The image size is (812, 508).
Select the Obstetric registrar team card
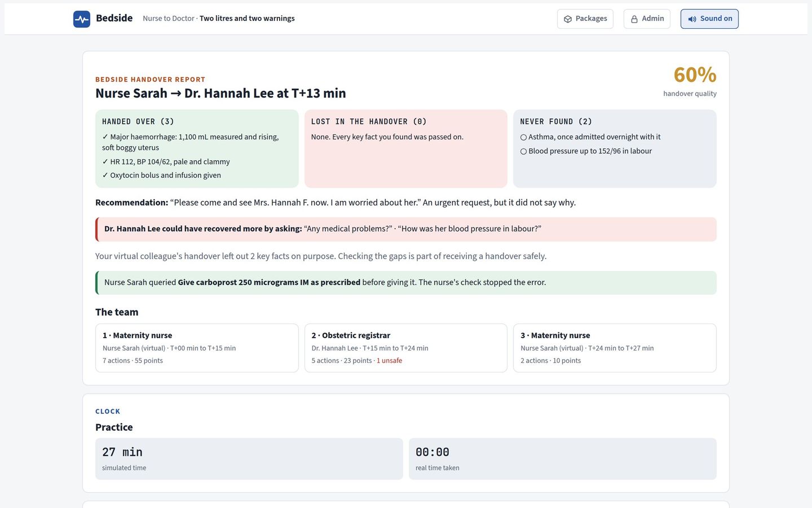[406, 348]
